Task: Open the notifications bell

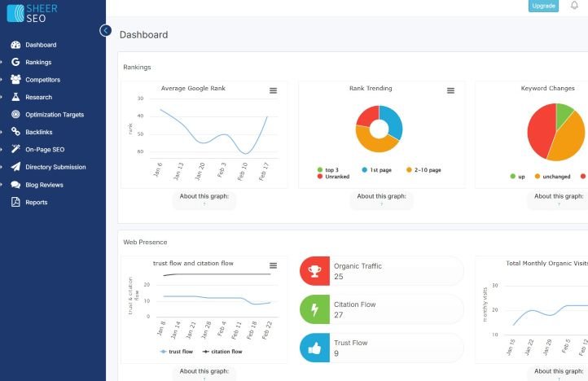Action: [x=574, y=6]
